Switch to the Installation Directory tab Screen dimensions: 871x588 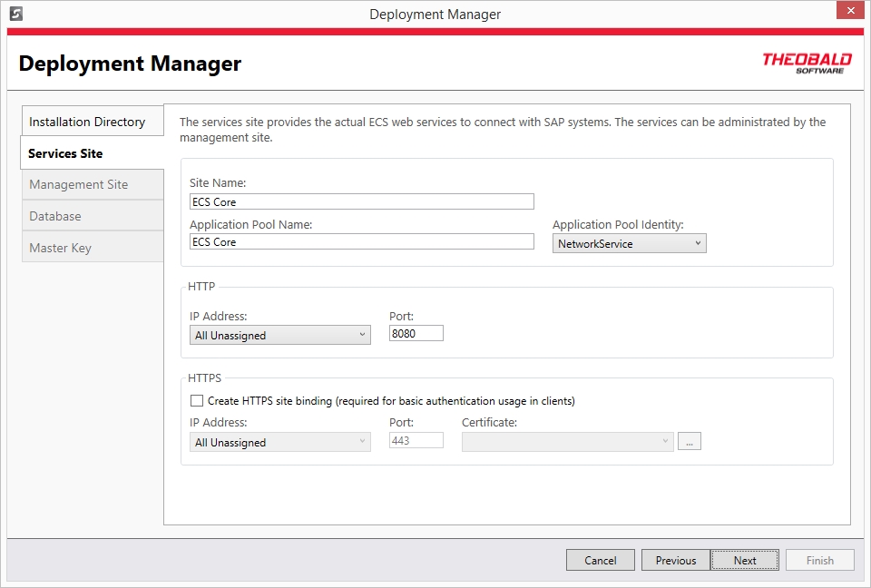91,122
